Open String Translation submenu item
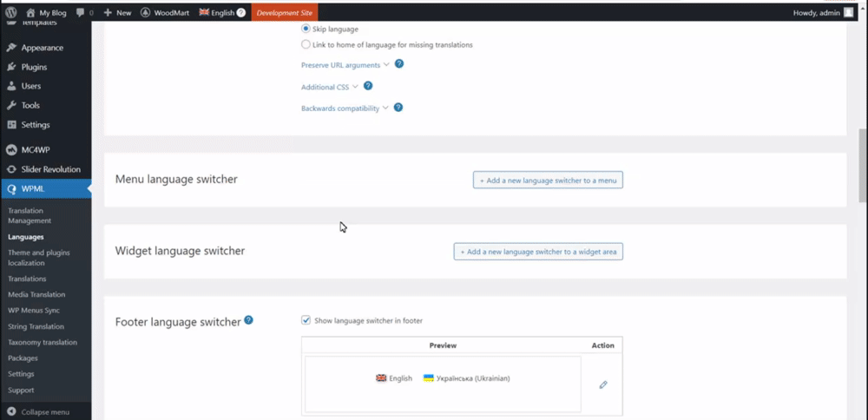The height and width of the screenshot is (420, 868). click(x=36, y=326)
